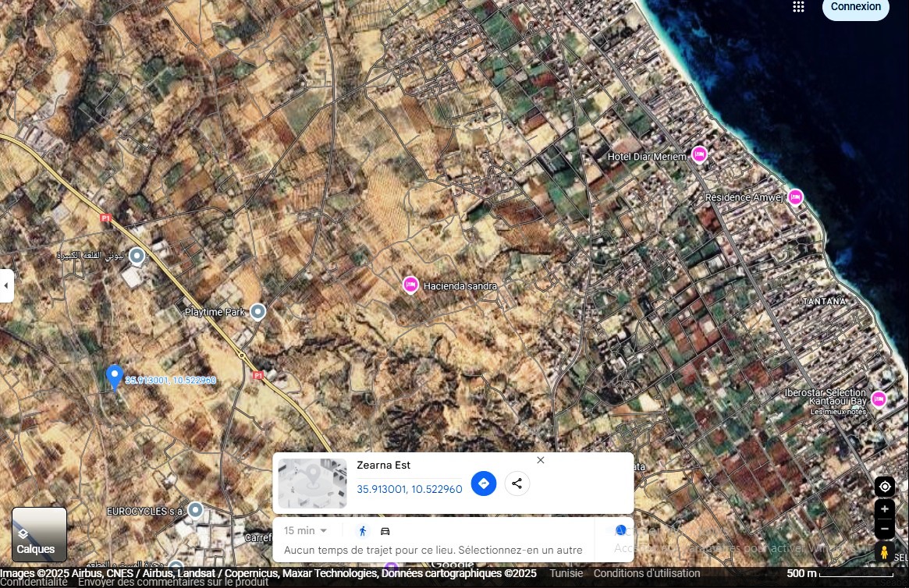The height and width of the screenshot is (588, 909).
Task: Click the blue dropped pin marker
Action: click(x=115, y=377)
